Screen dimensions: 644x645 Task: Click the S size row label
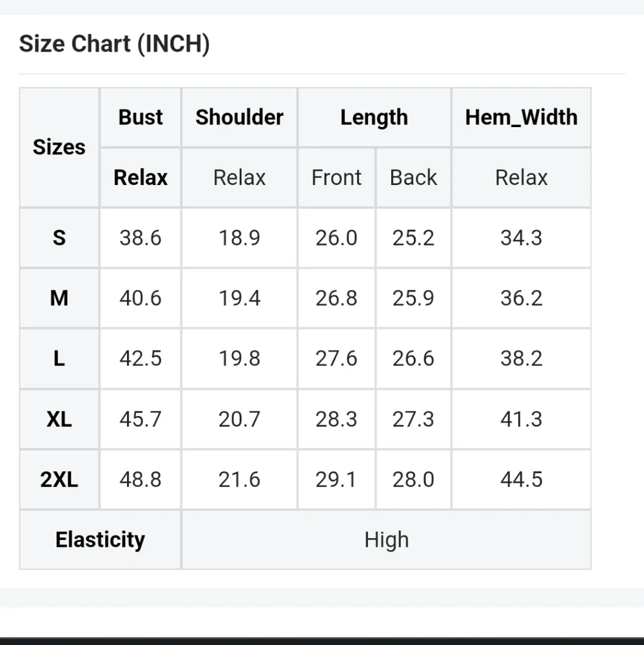pyautogui.click(x=59, y=238)
